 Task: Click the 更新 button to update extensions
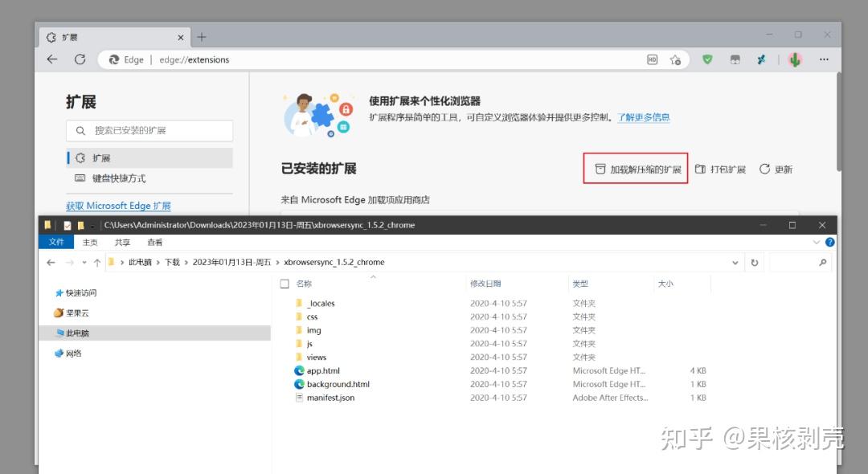coord(776,169)
